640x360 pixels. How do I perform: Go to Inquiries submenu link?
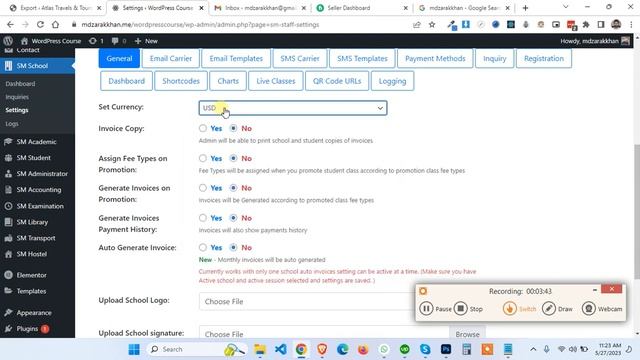click(x=17, y=97)
